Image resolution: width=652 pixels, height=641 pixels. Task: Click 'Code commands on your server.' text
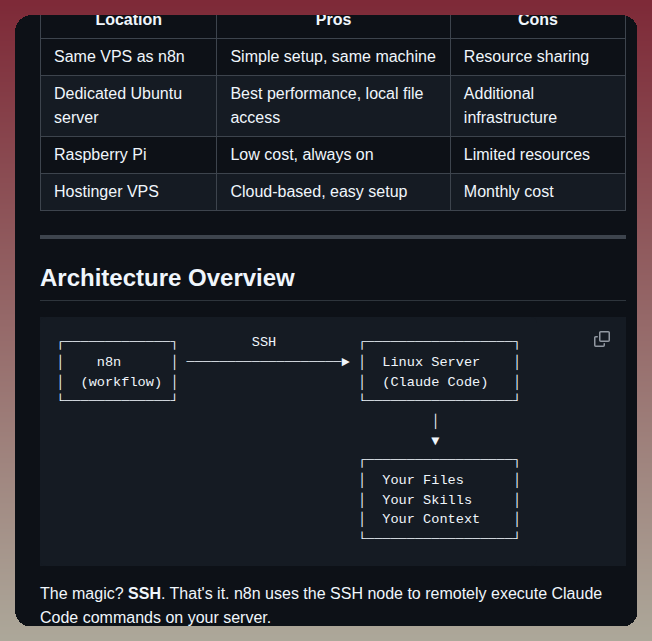[156, 618]
